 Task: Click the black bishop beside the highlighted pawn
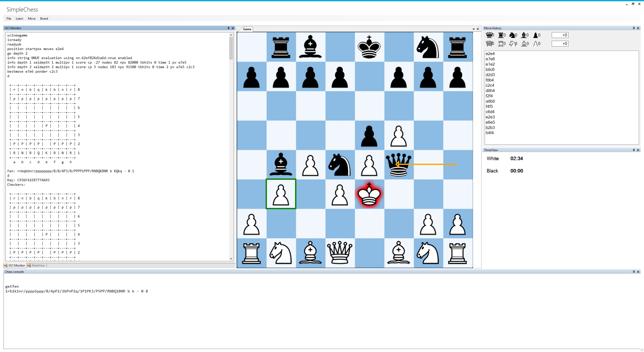[x=281, y=164]
